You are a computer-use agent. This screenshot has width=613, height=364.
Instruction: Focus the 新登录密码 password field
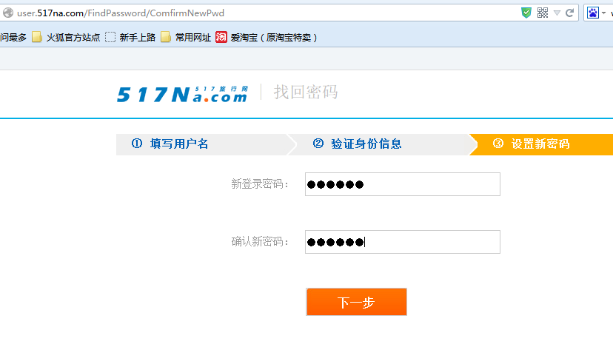pos(403,184)
